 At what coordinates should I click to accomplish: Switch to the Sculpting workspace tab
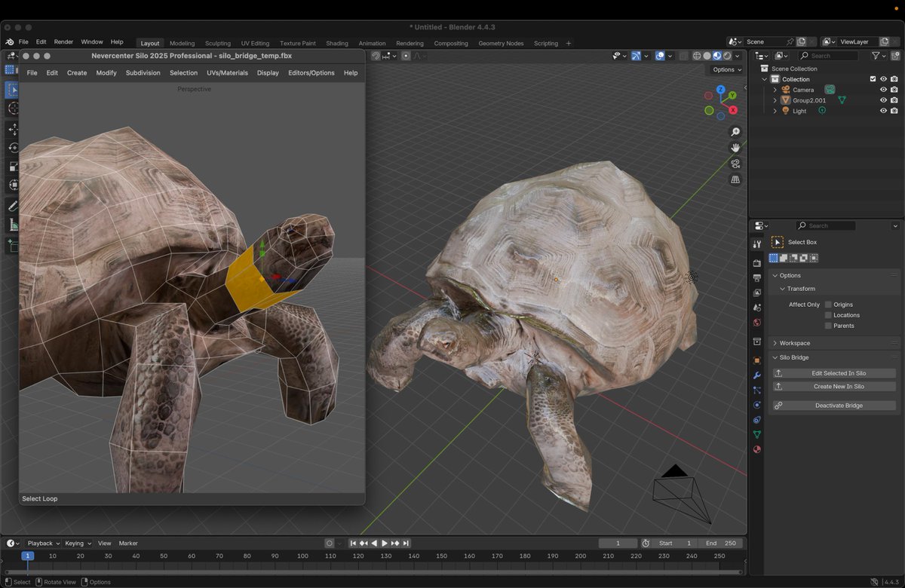click(218, 44)
